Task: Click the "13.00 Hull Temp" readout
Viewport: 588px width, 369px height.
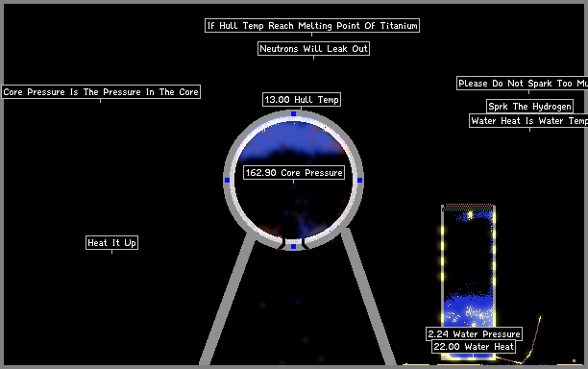Action: (x=302, y=99)
